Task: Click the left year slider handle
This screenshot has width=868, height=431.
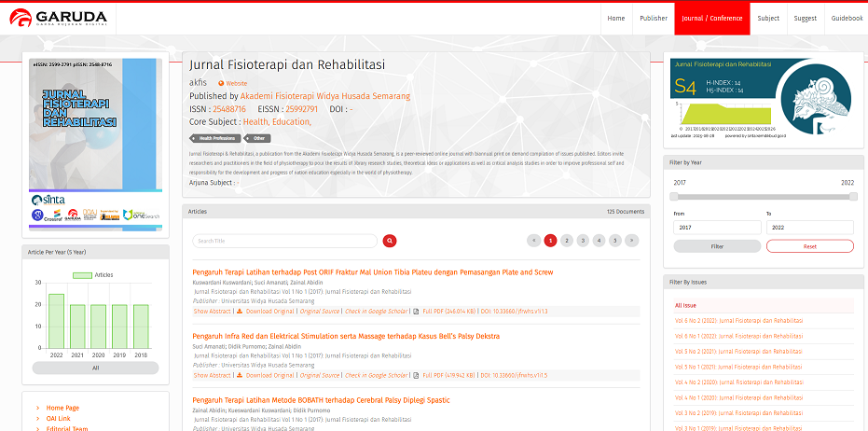Action: coord(674,196)
